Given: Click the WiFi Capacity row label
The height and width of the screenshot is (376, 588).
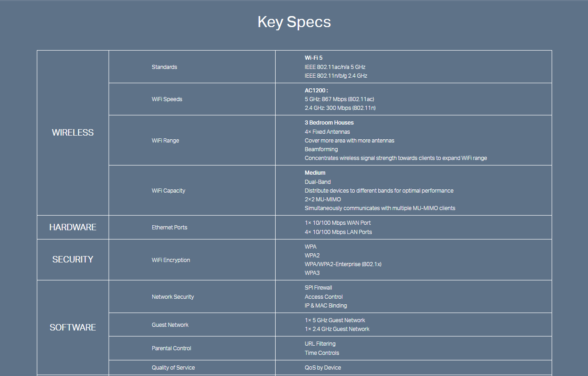Looking at the screenshot, I should (168, 191).
